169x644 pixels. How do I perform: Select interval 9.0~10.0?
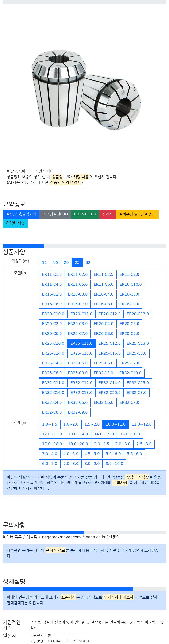tap(114, 464)
